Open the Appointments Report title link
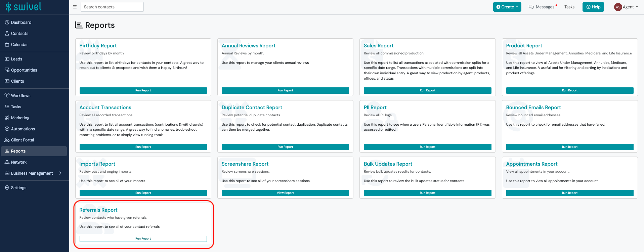Image resolution: width=644 pixels, height=252 pixels. (x=532, y=164)
